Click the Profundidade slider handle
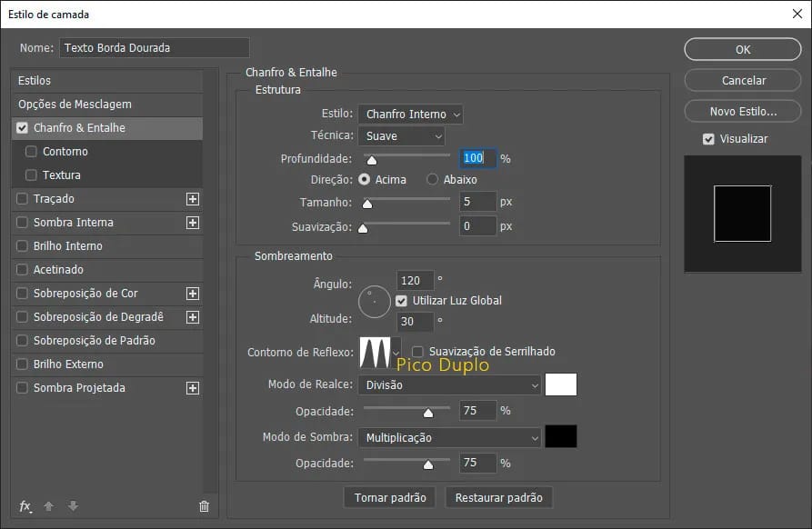The height and width of the screenshot is (529, 812). 372,161
